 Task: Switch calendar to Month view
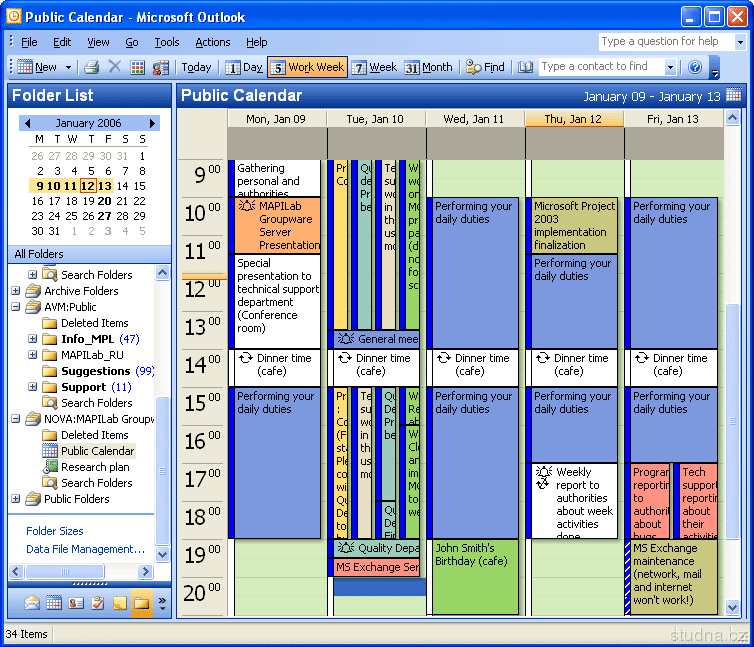coord(428,67)
